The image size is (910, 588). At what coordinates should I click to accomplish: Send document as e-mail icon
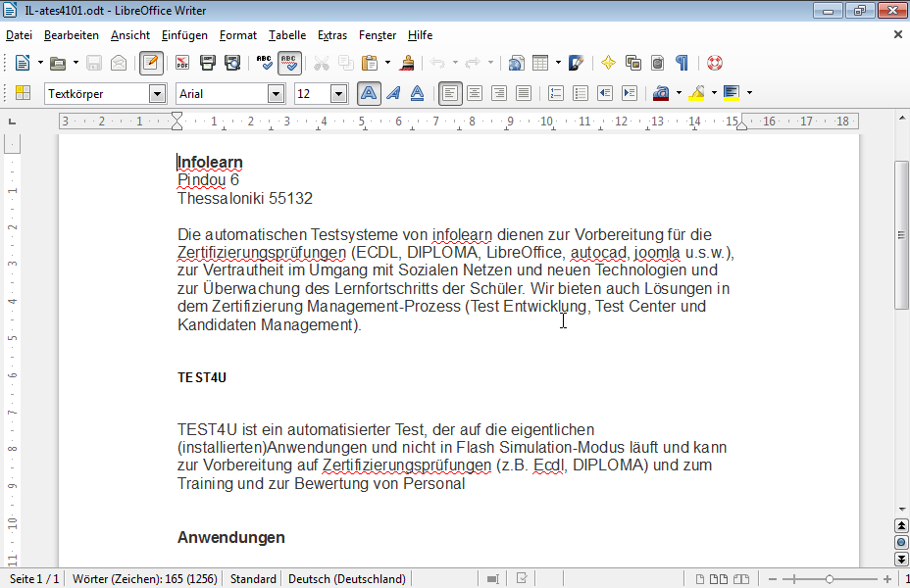[119, 63]
